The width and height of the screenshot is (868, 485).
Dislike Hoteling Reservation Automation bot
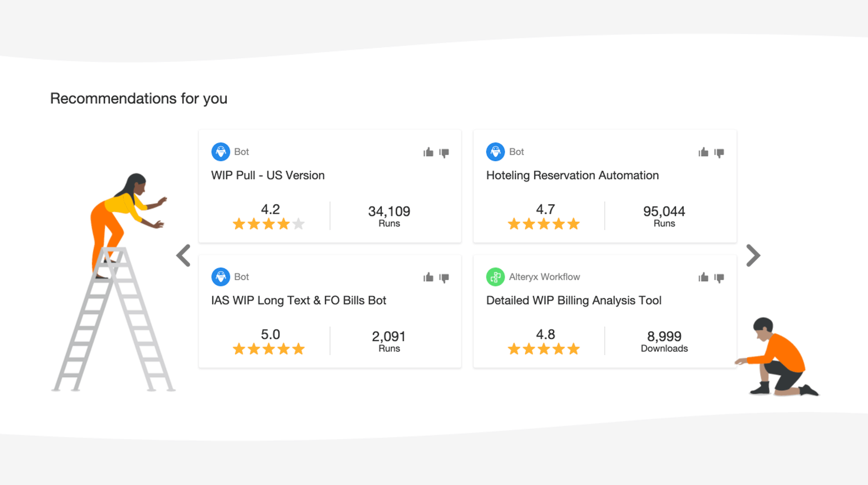click(x=719, y=153)
